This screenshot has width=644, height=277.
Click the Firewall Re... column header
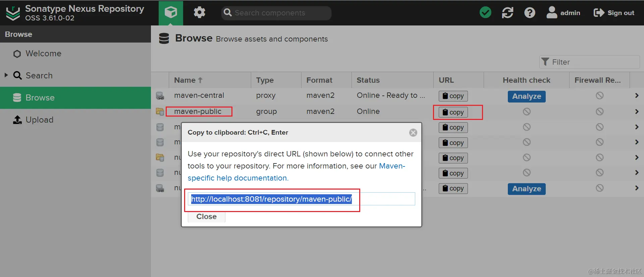(x=599, y=80)
